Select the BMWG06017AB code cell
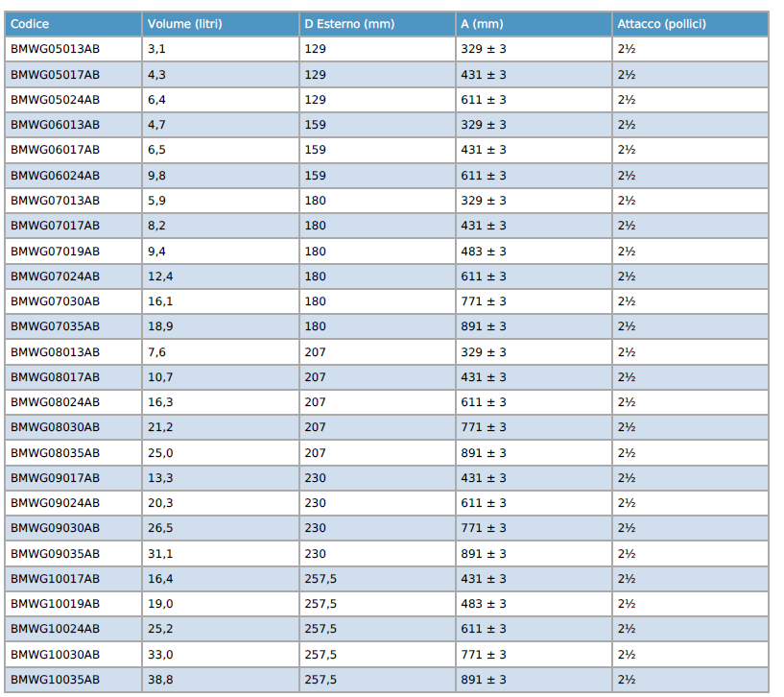Viewport: 784px width, 697px height. 55,150
